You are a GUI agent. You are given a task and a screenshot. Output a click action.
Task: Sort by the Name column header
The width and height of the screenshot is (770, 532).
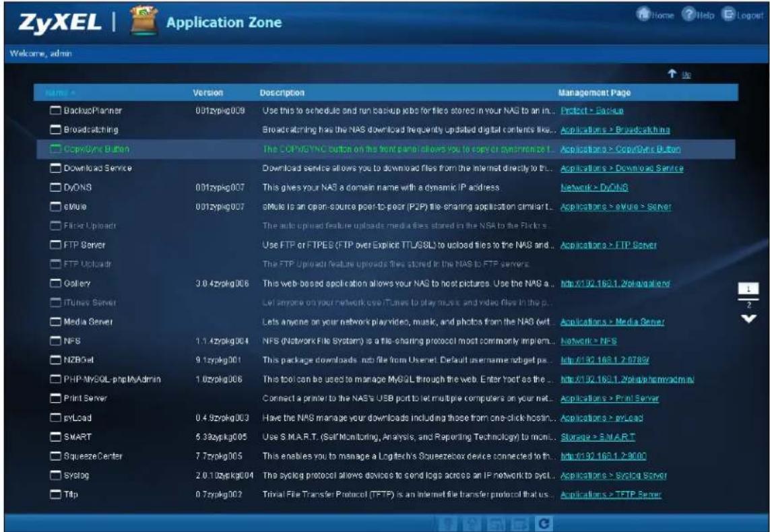tap(60, 92)
